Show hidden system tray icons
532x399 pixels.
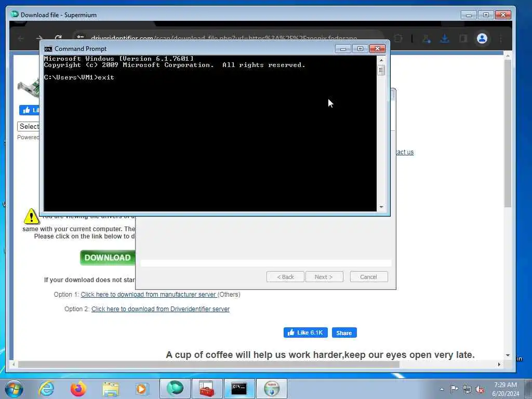coord(442,389)
